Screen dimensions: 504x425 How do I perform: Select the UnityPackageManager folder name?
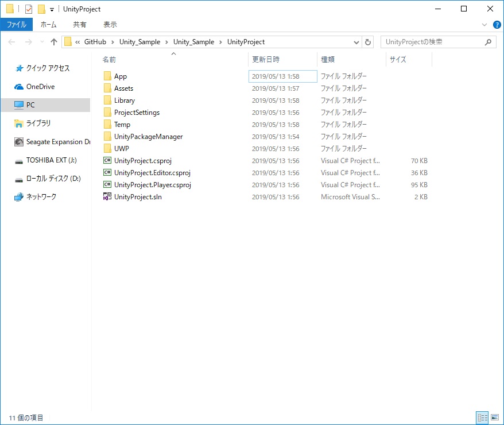pyautogui.click(x=148, y=137)
